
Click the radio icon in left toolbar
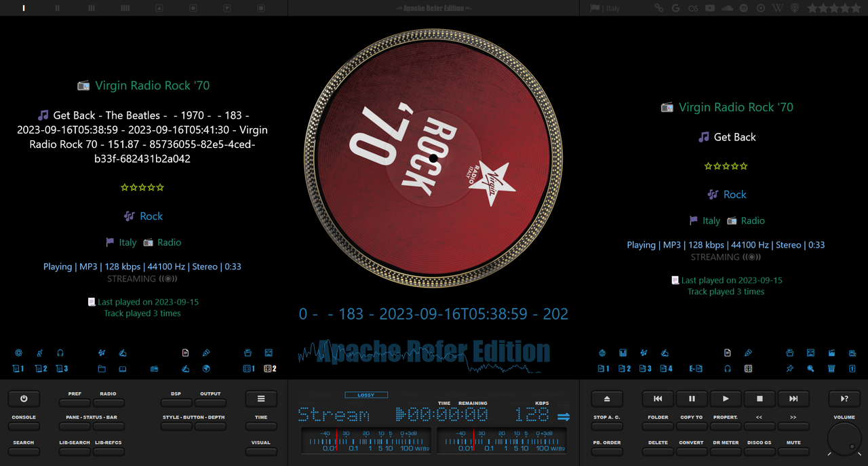(154, 369)
